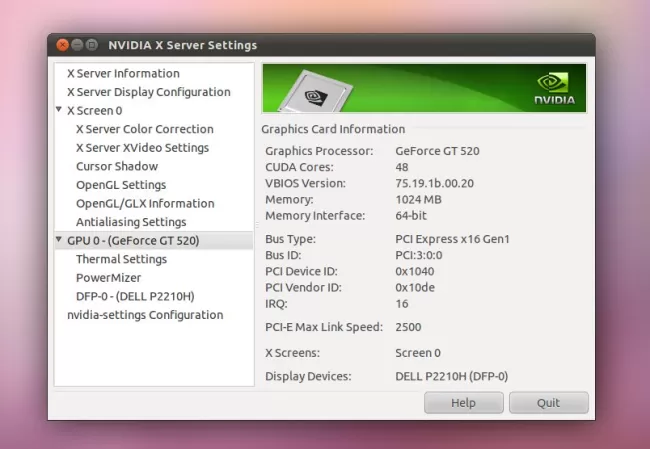Open X Server Information page
Viewport: 650px width, 449px height.
(123, 73)
